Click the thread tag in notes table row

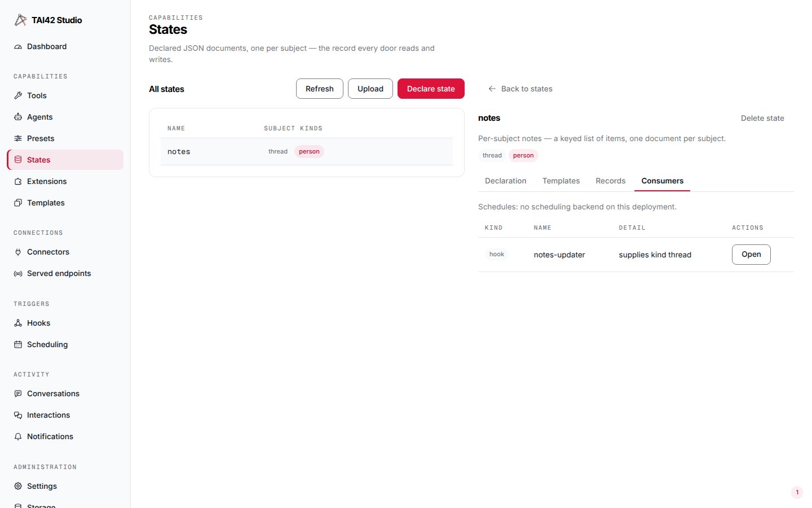point(278,152)
